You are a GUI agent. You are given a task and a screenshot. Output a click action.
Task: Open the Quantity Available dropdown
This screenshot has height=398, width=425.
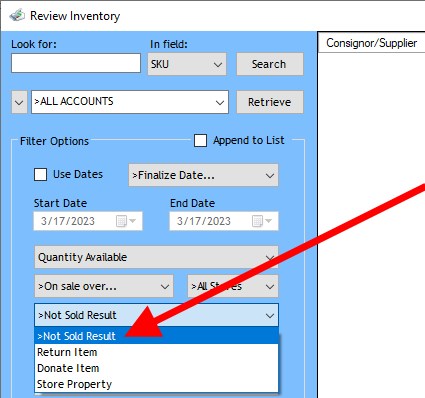click(156, 257)
